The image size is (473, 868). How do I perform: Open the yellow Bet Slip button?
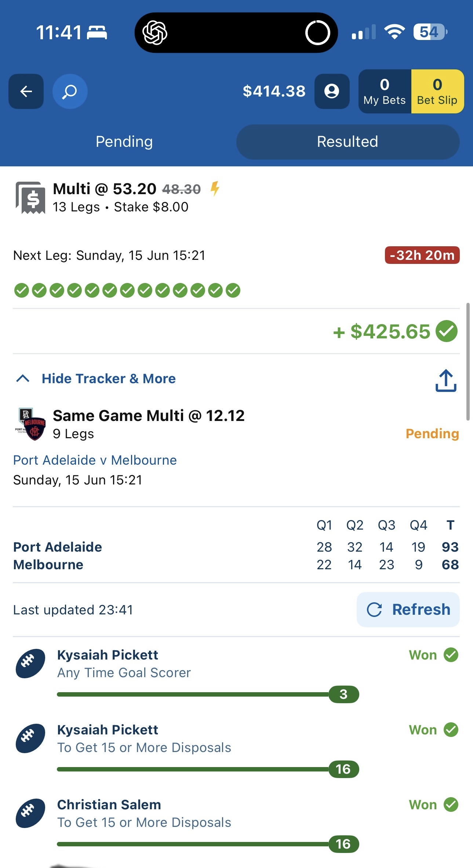point(437,91)
